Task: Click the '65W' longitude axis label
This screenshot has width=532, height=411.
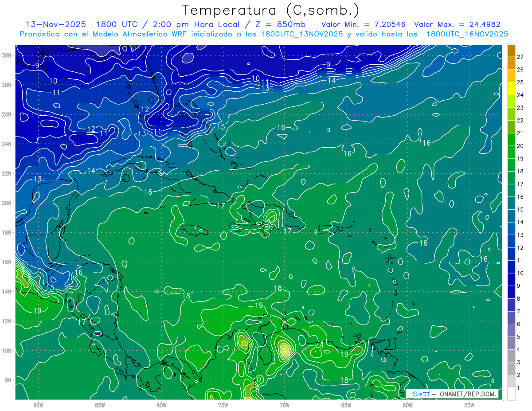Action: [x=346, y=405]
